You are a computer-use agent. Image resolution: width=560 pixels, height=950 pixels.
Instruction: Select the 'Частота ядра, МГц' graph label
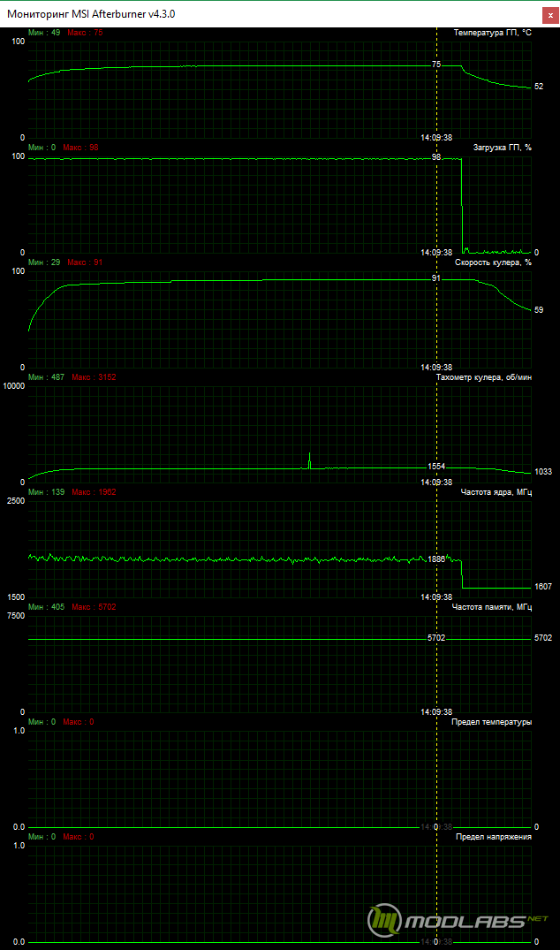pos(496,492)
